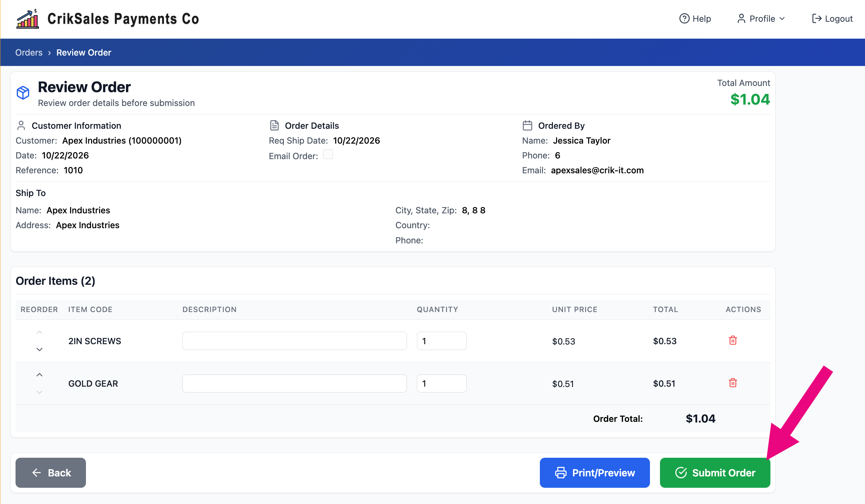Delete the GOLD GEAR item

coord(733,383)
